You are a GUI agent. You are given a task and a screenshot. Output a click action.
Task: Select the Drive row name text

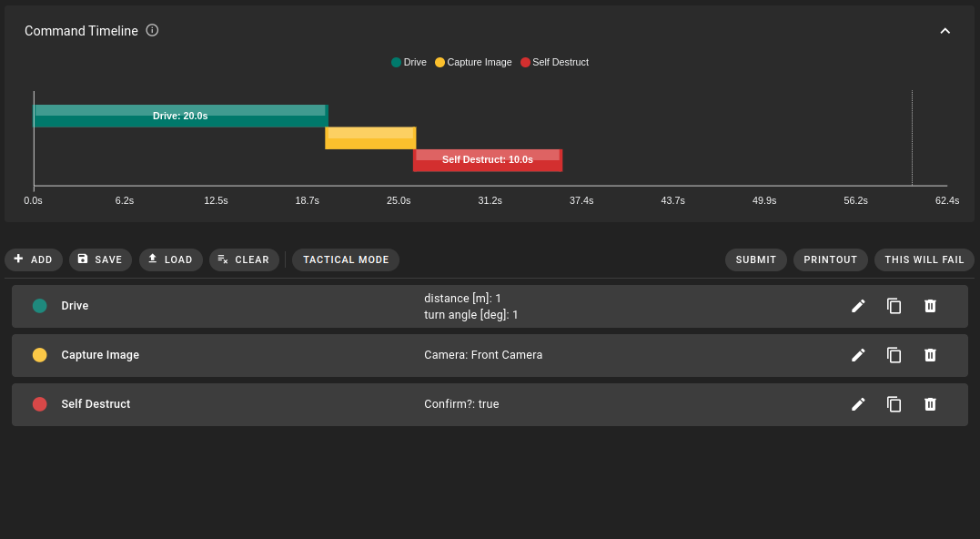click(x=75, y=306)
